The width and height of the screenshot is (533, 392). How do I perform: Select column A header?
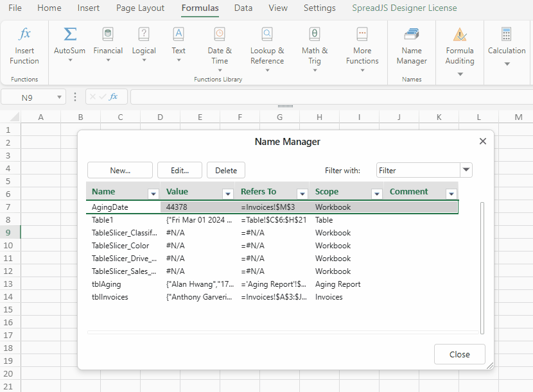click(x=41, y=117)
